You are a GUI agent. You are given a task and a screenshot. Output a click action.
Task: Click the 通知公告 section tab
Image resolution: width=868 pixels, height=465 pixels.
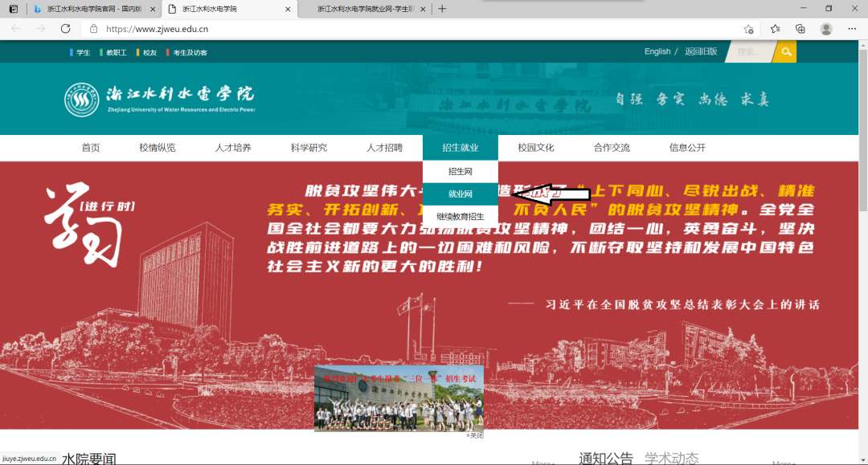coord(606,459)
